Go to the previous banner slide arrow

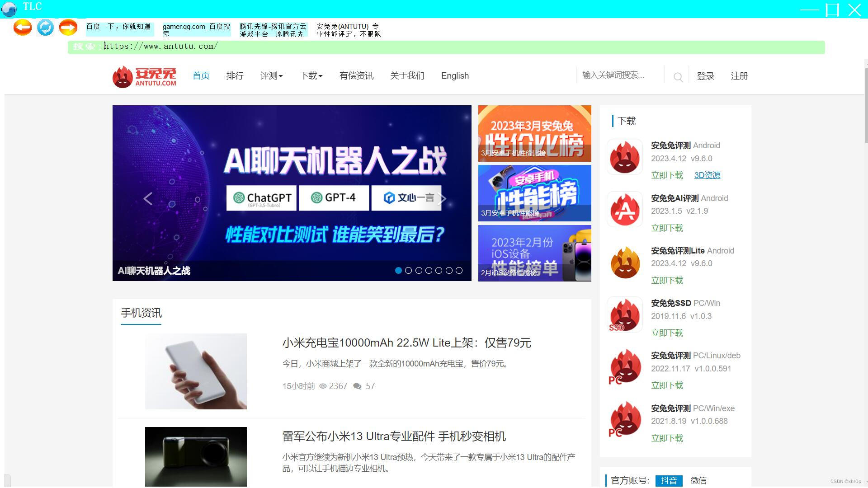pyautogui.click(x=148, y=199)
